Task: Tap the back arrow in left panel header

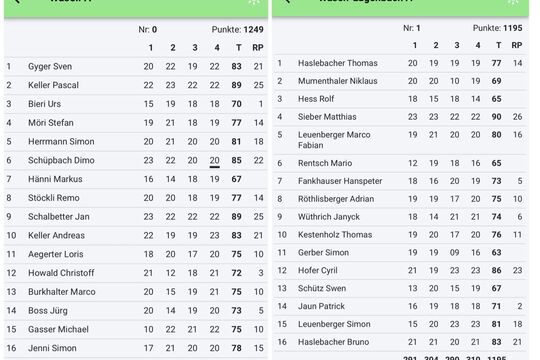Action: (x=17, y=1)
